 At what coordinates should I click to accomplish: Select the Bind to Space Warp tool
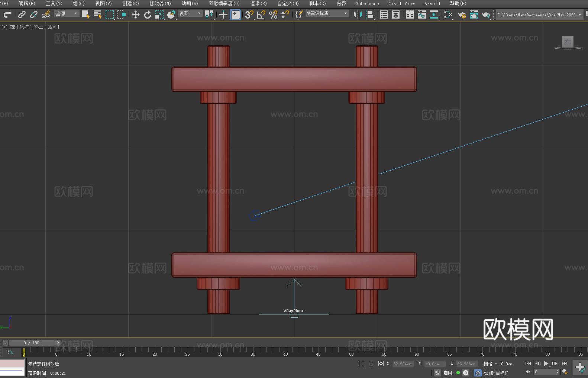pos(46,14)
